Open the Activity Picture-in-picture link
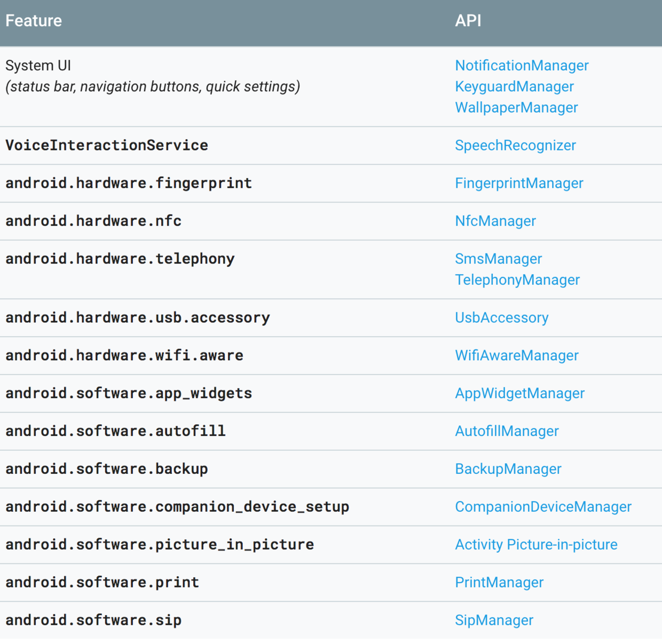Screen dimensions: 662x644 536,545
